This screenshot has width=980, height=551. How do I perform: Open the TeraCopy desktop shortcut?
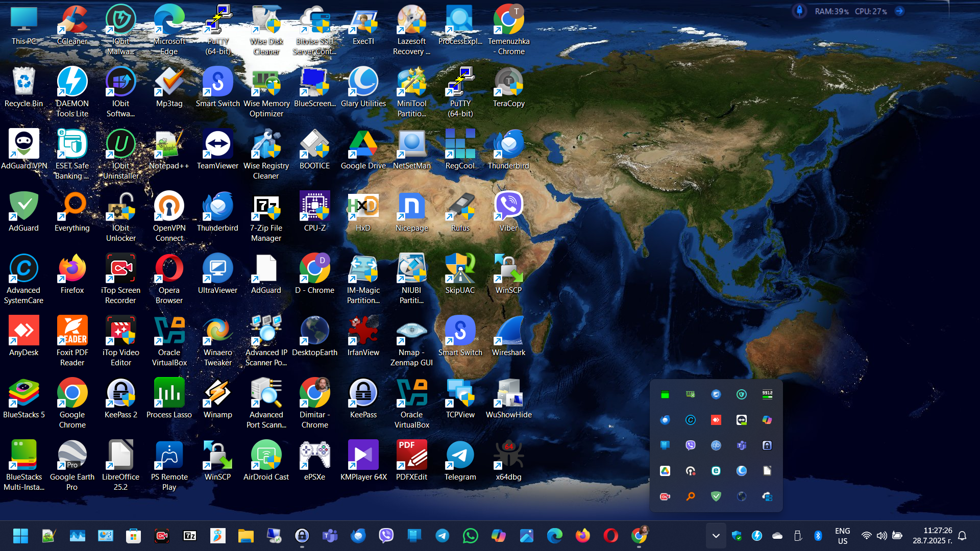click(508, 88)
